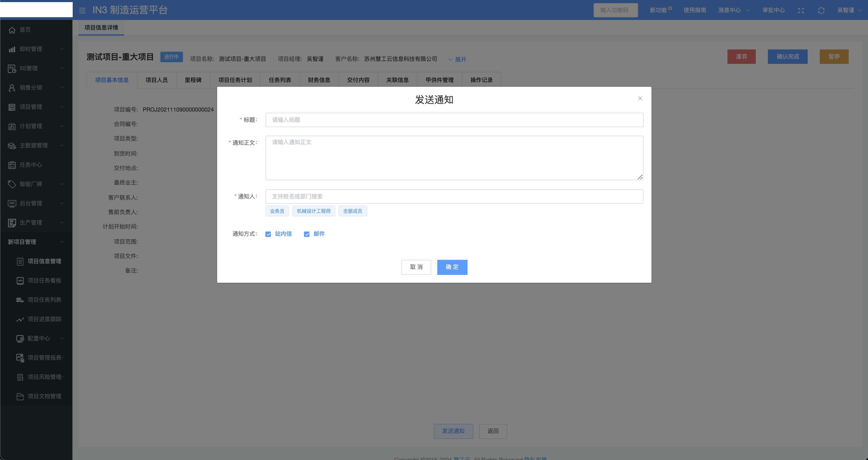Click the fullscreen icon in top bar
Image resolution: width=868 pixels, height=460 pixels.
click(801, 11)
